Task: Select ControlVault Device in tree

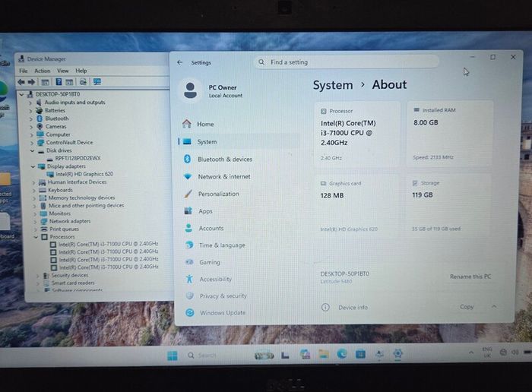Action: (70, 142)
